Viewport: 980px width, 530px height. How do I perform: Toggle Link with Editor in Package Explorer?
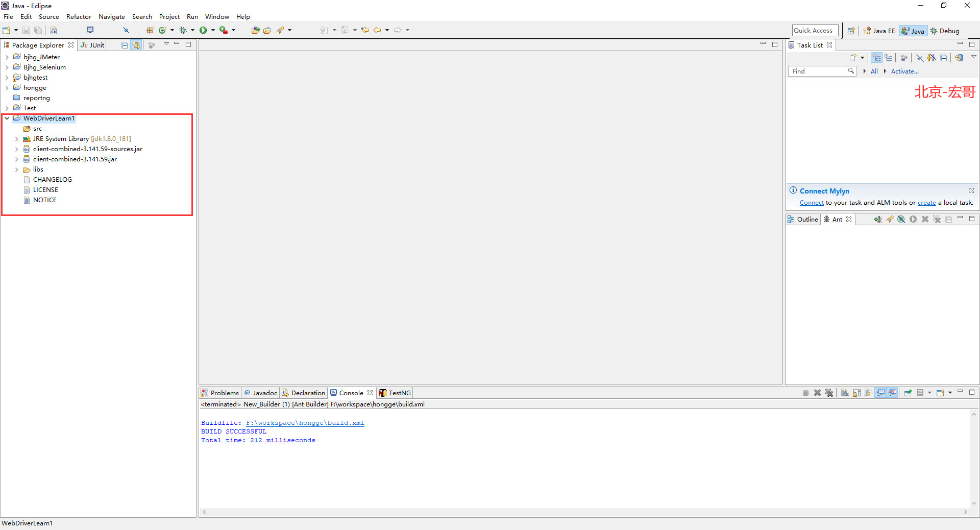point(136,45)
